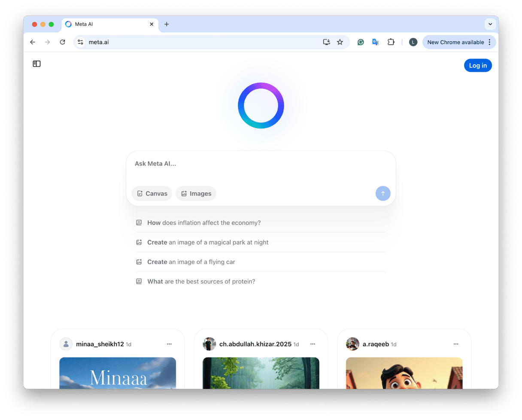Click the Grammarly extension icon

(361, 42)
